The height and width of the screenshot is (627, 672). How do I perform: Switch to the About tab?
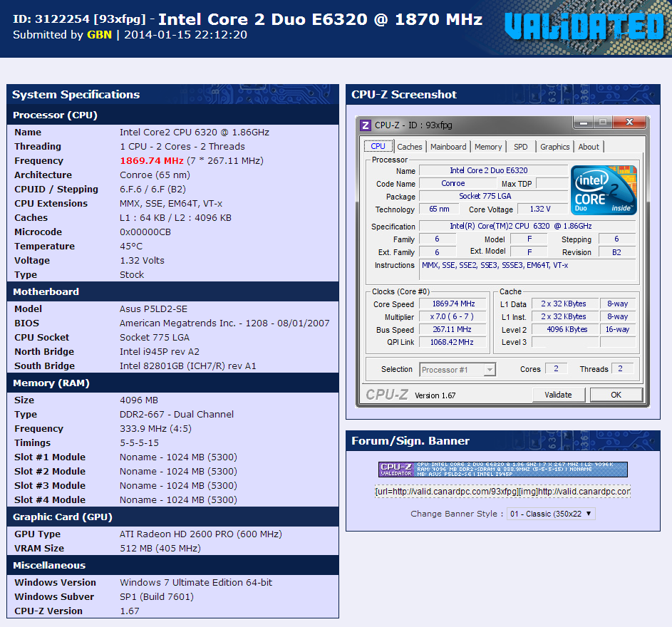click(589, 147)
